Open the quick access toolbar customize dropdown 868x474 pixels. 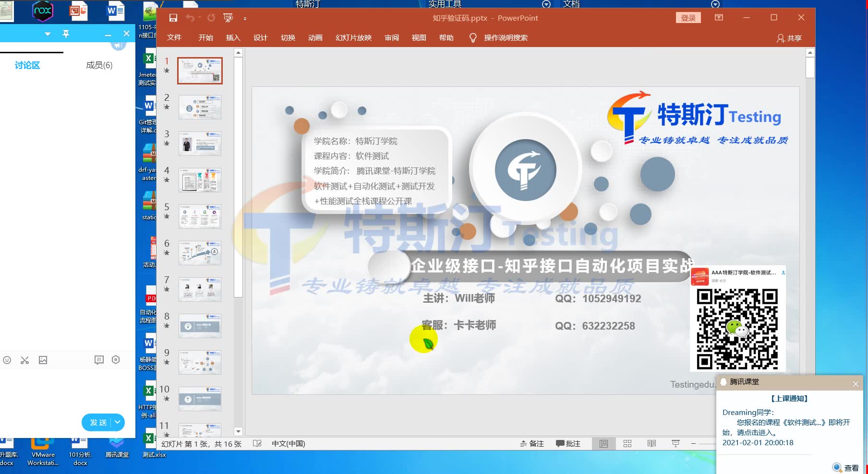pos(245,19)
